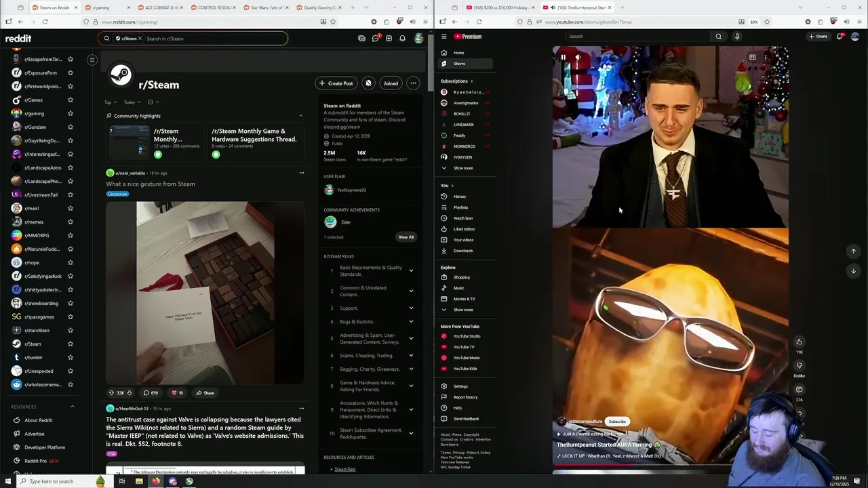
Task: Favorite r/nope with its star
Action: (70, 263)
